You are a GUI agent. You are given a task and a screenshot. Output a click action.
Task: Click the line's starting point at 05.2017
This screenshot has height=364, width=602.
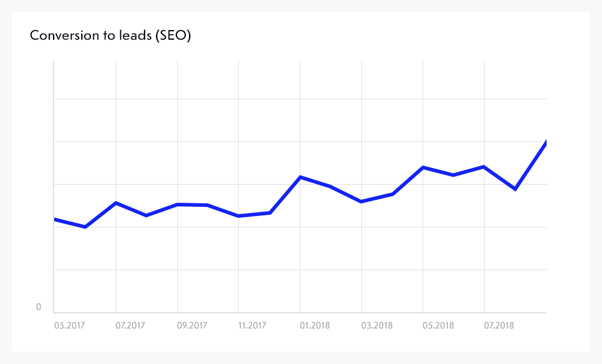pos(55,220)
